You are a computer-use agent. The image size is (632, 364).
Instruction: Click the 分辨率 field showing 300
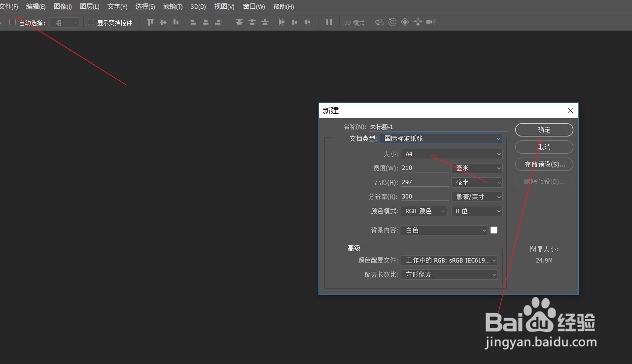[425, 197]
